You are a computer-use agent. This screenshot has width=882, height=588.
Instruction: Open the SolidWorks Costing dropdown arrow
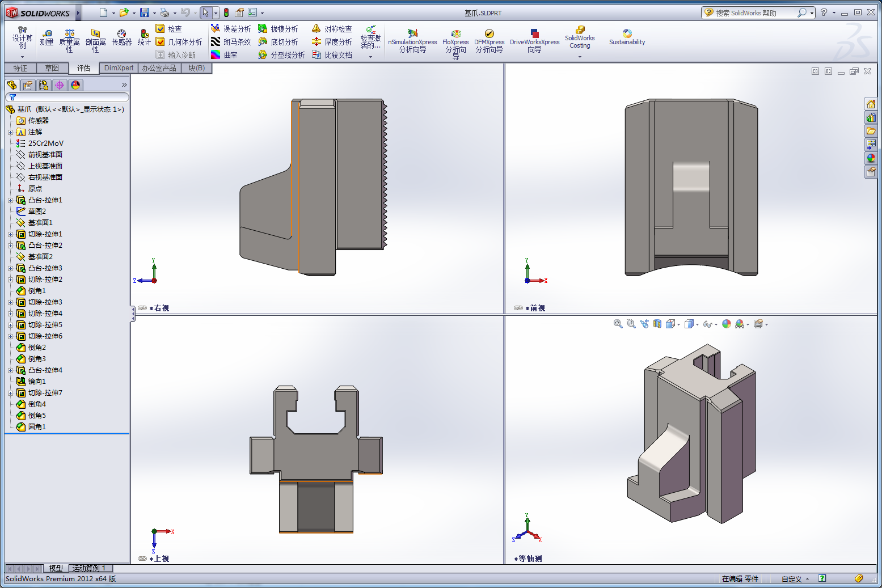[x=580, y=57]
